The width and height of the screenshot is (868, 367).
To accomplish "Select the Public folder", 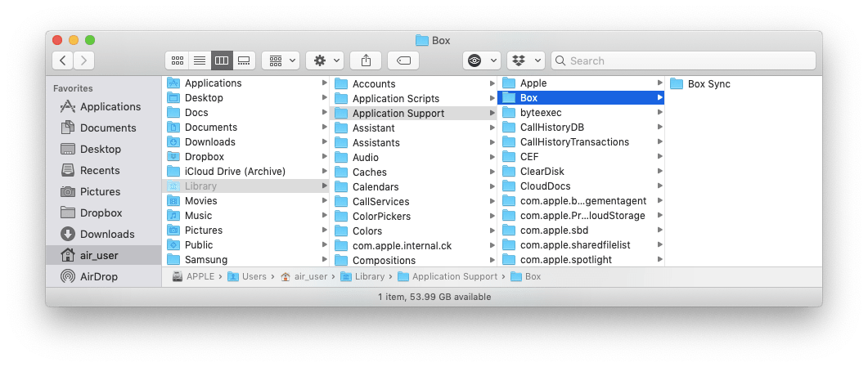I will point(245,245).
